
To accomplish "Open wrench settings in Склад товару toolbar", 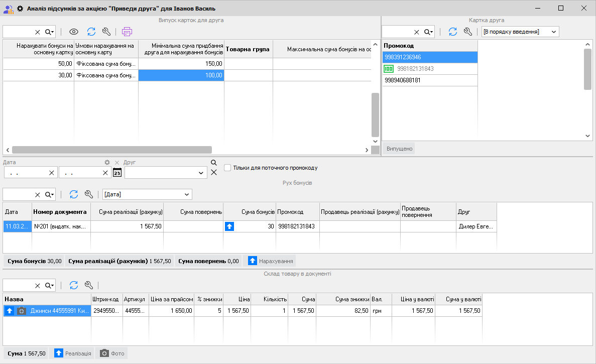I will pyautogui.click(x=89, y=285).
